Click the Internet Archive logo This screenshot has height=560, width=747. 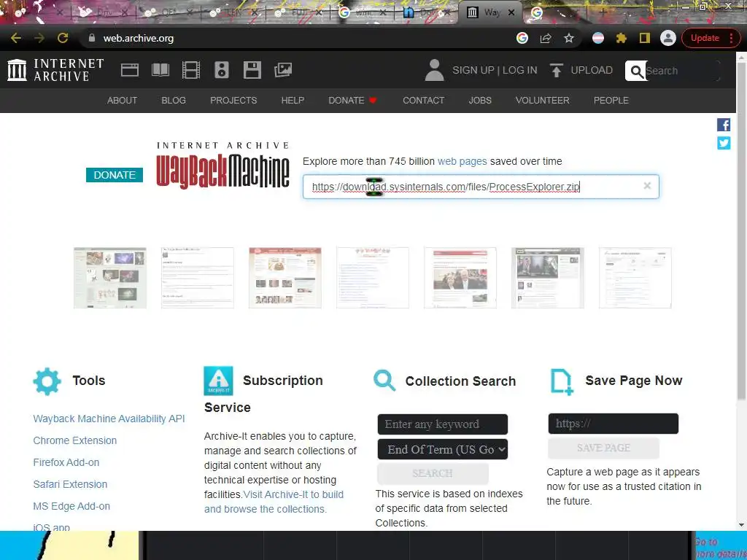(x=55, y=70)
